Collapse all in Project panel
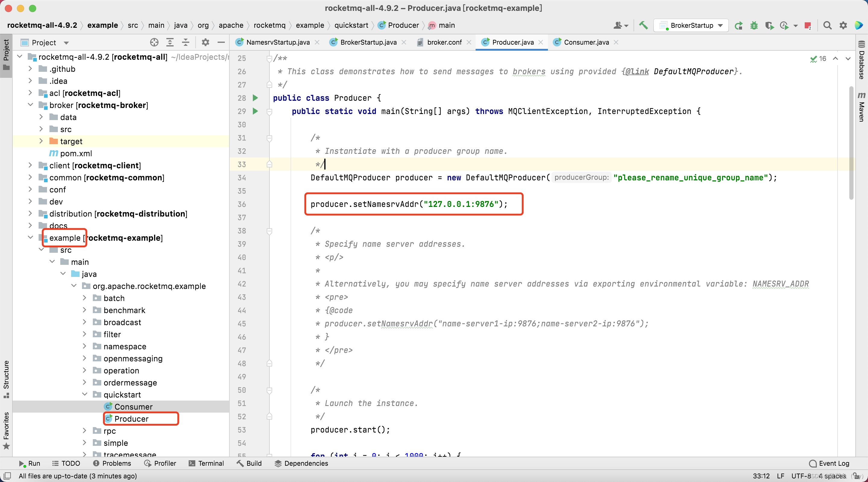Viewport: 868px width, 482px height. click(186, 43)
